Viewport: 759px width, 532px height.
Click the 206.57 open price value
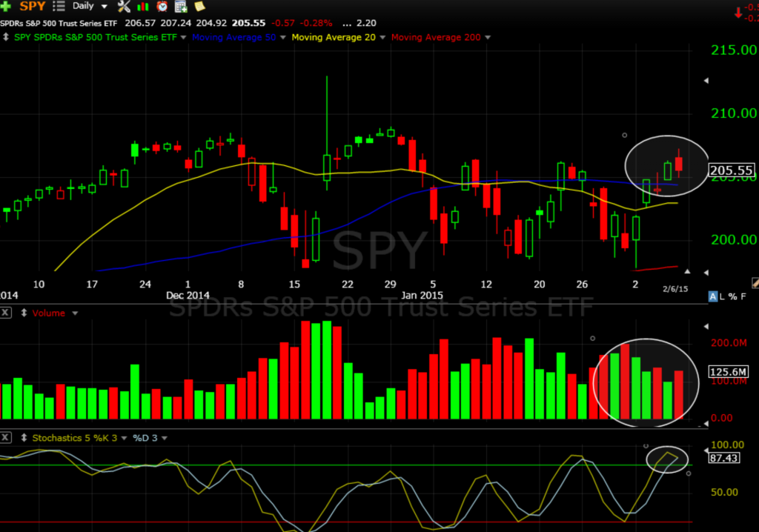pos(140,23)
